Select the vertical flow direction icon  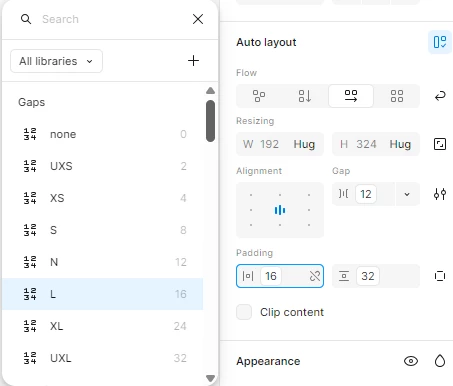pyautogui.click(x=305, y=96)
